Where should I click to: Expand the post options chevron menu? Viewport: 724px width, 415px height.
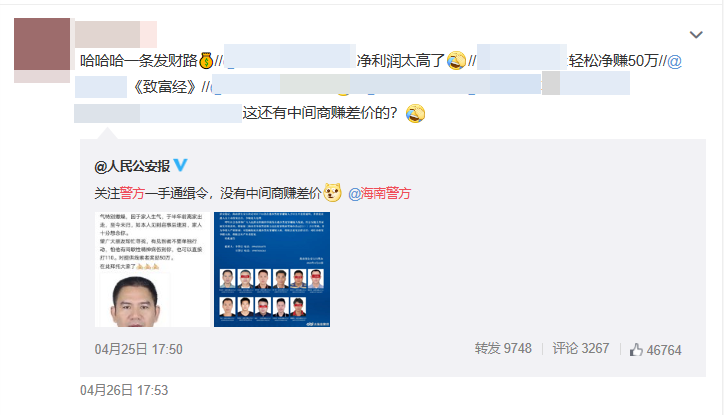[x=696, y=35]
